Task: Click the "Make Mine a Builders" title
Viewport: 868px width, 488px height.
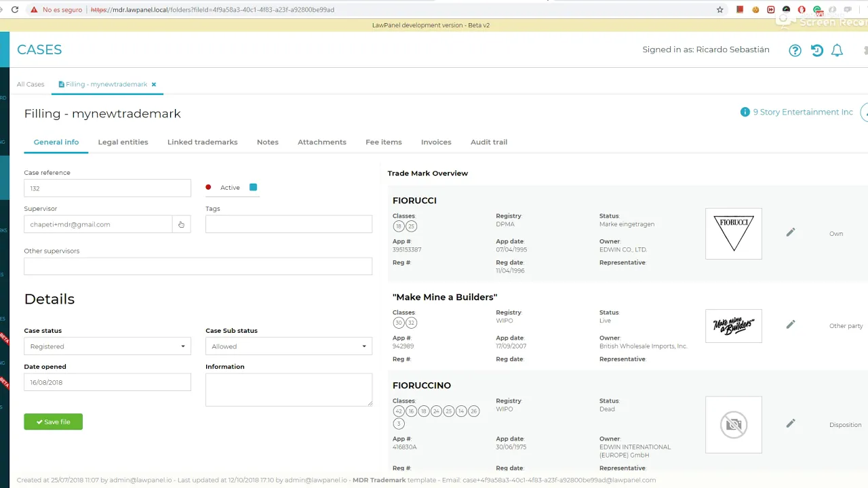Action: point(445,297)
